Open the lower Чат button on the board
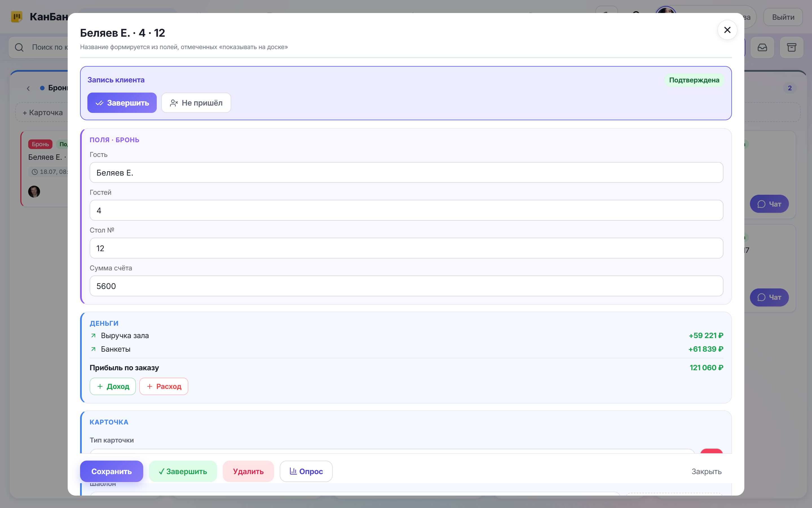 (769, 297)
